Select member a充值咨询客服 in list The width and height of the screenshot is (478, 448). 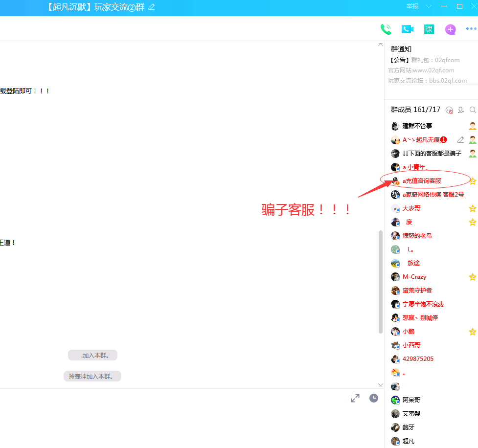(x=421, y=181)
